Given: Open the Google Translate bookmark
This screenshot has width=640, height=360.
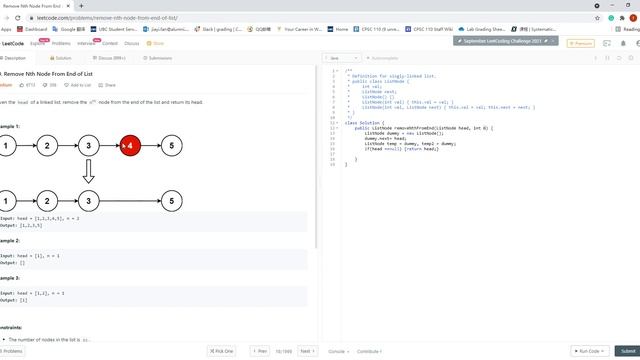Looking at the screenshot, I should tap(69, 29).
